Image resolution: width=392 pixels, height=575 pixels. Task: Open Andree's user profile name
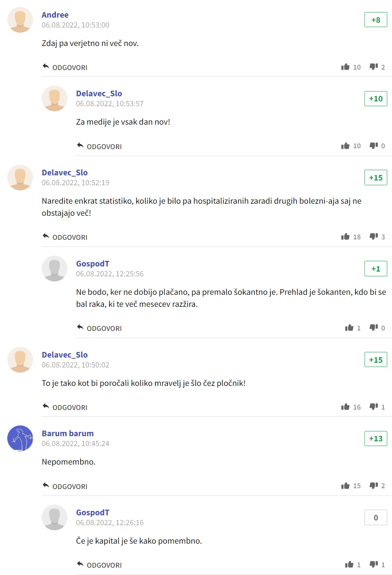[55, 15]
